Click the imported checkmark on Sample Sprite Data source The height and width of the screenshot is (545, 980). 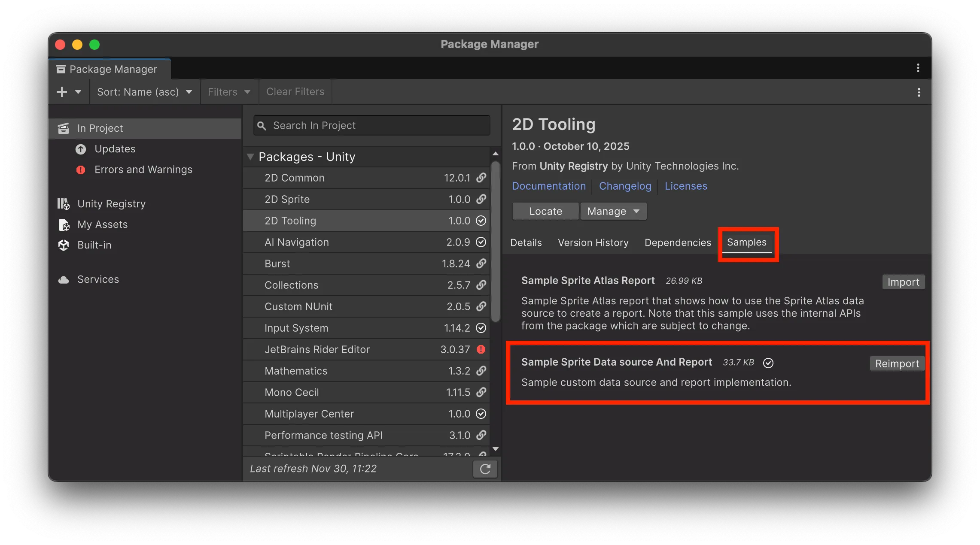768,363
